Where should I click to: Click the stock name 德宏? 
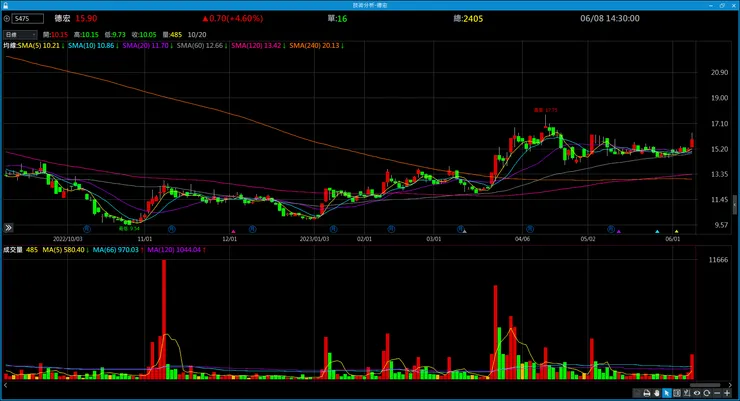click(62, 18)
